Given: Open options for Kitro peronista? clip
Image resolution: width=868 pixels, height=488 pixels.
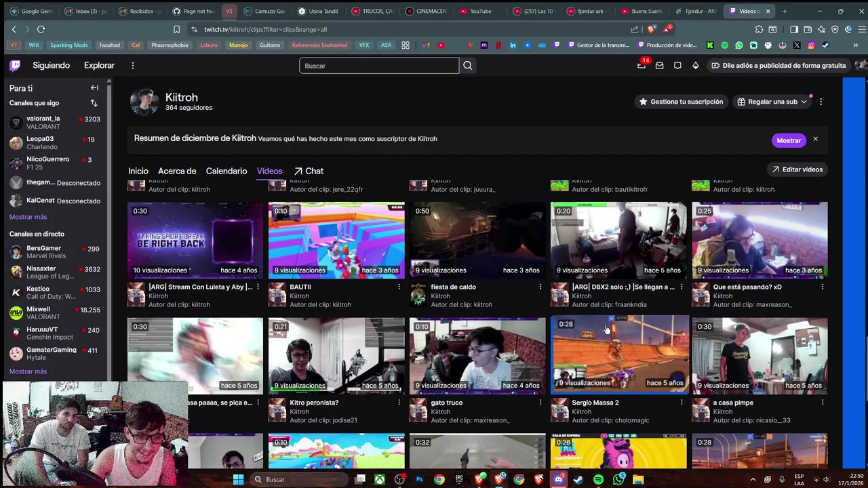Looking at the screenshot, I should [399, 403].
